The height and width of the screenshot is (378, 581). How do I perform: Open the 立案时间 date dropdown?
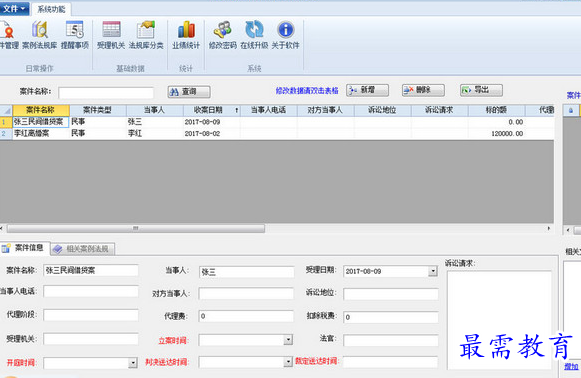point(288,339)
